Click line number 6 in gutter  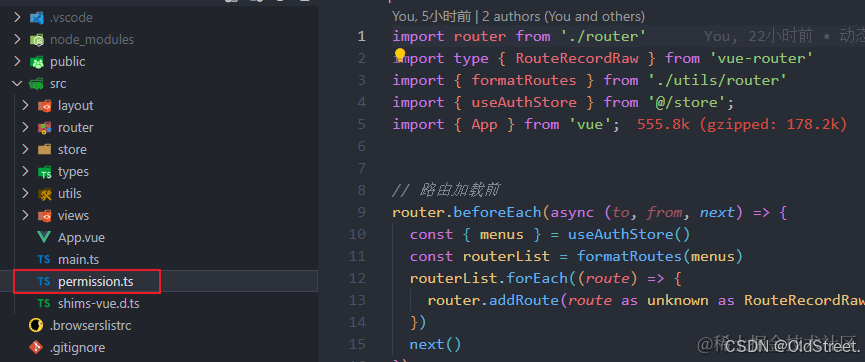point(361,146)
